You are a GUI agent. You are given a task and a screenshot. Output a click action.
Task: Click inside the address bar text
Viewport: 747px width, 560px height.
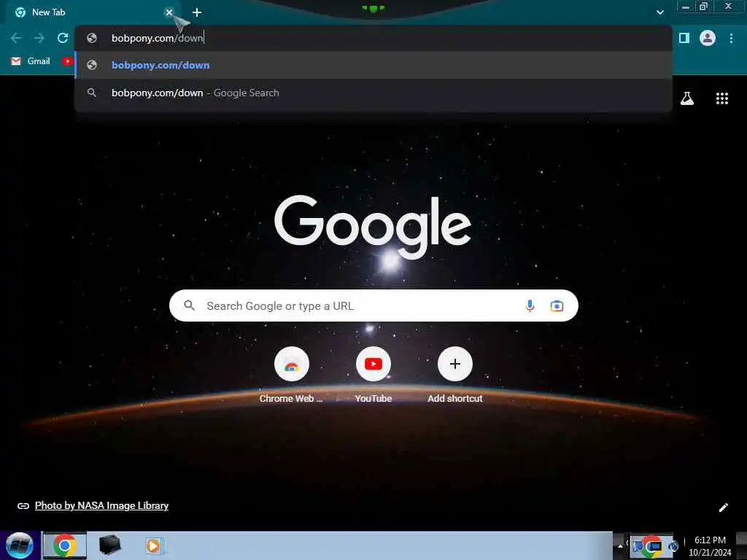[158, 38]
